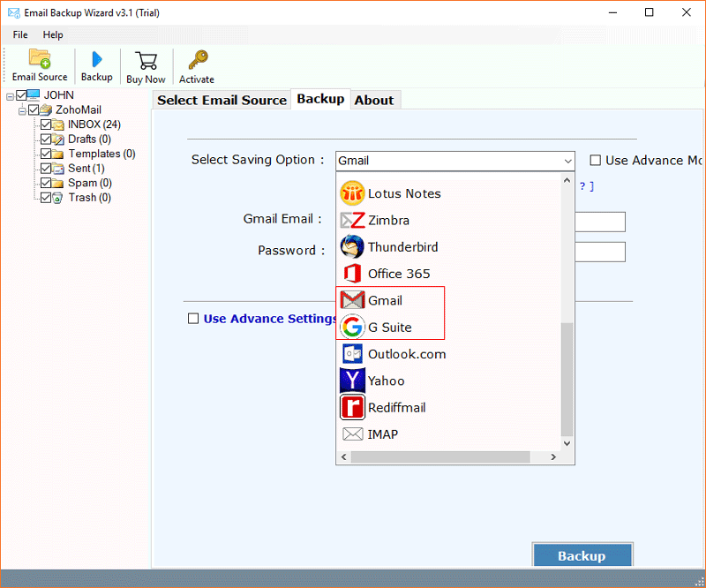
Task: Click the dropdown vertical scrollbar thumb
Action: click(x=567, y=379)
